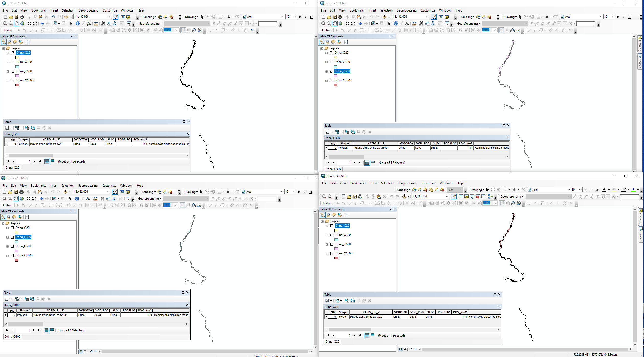Open the Arial font dropdown in top-right window
Image resolution: width=644 pixels, height=357 pixels.
point(601,17)
